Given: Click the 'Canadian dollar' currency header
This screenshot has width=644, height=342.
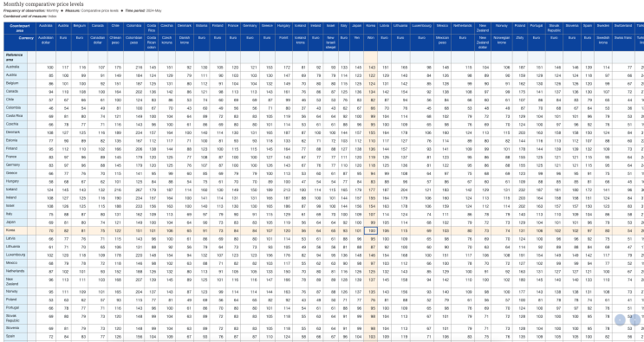Looking at the screenshot, I should [98, 42].
